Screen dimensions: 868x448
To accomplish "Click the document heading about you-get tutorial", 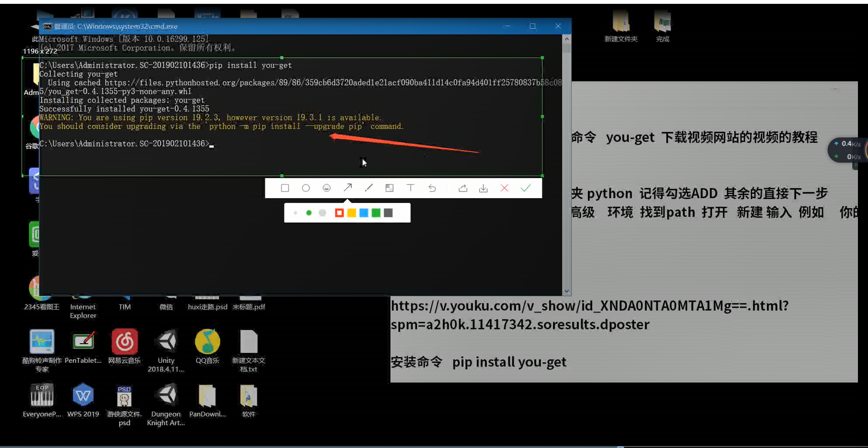I will [694, 137].
